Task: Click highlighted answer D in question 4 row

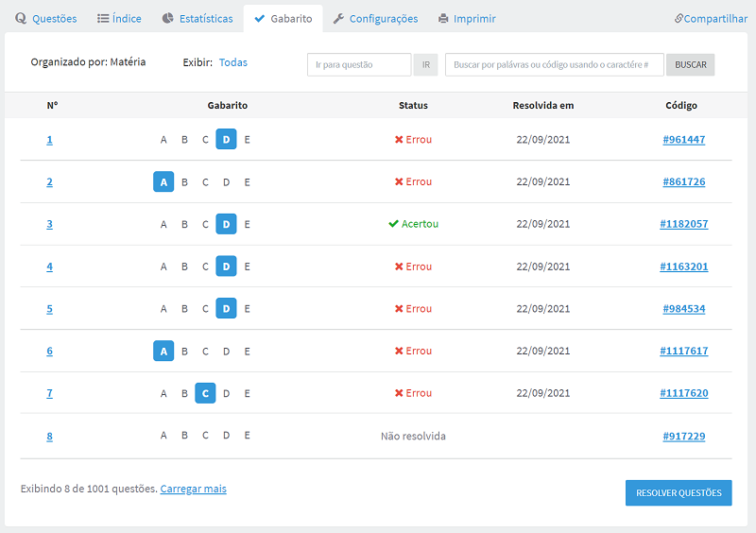Action: 226,266
